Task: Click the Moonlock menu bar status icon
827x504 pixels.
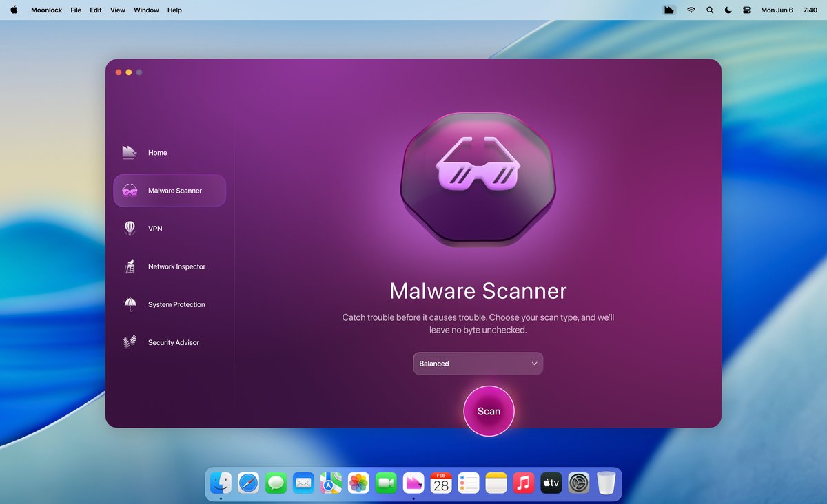Action: click(669, 10)
